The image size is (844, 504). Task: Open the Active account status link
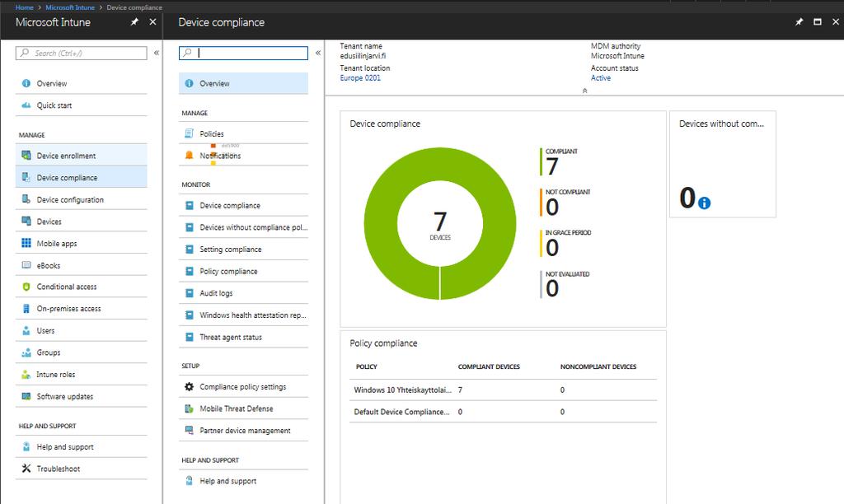pyautogui.click(x=601, y=78)
